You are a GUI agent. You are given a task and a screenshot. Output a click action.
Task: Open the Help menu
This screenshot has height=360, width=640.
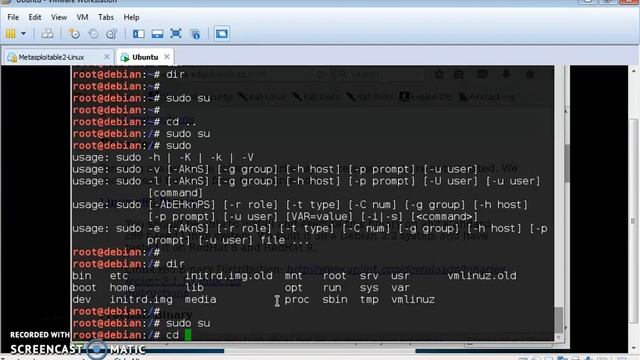tap(131, 17)
